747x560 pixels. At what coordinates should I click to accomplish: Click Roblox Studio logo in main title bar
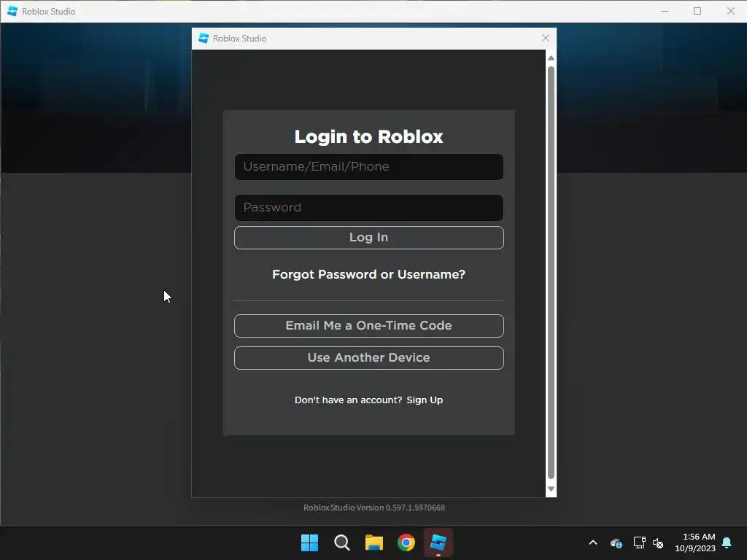12,11
